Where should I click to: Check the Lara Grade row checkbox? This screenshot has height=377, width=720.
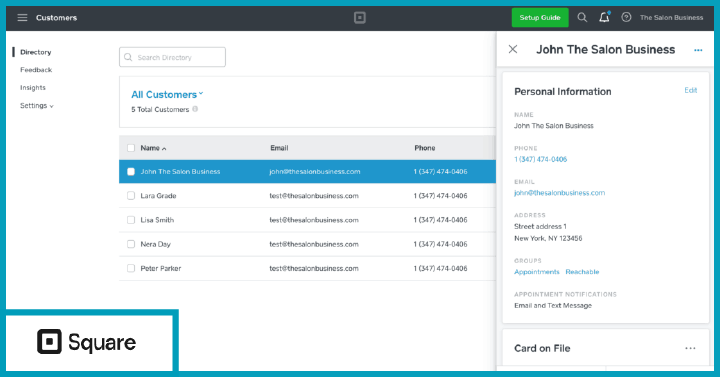point(131,196)
